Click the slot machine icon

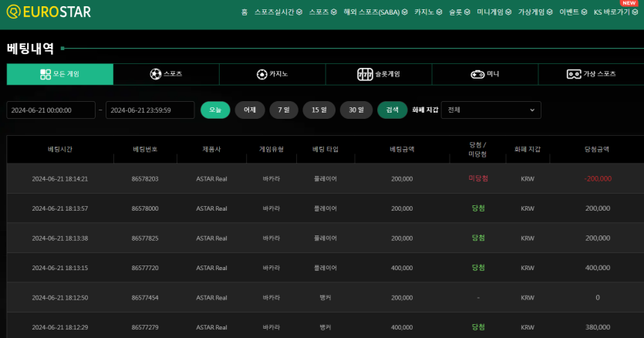pos(365,74)
